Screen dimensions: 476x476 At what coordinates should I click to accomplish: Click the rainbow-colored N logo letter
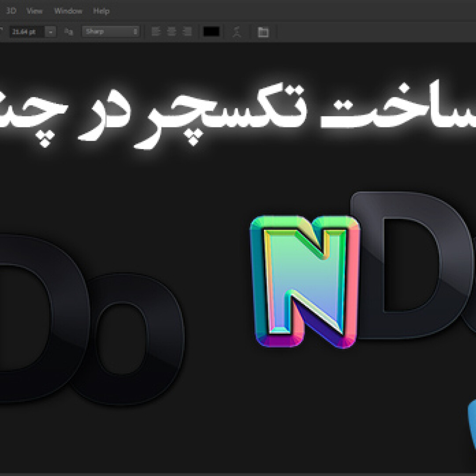(x=305, y=282)
